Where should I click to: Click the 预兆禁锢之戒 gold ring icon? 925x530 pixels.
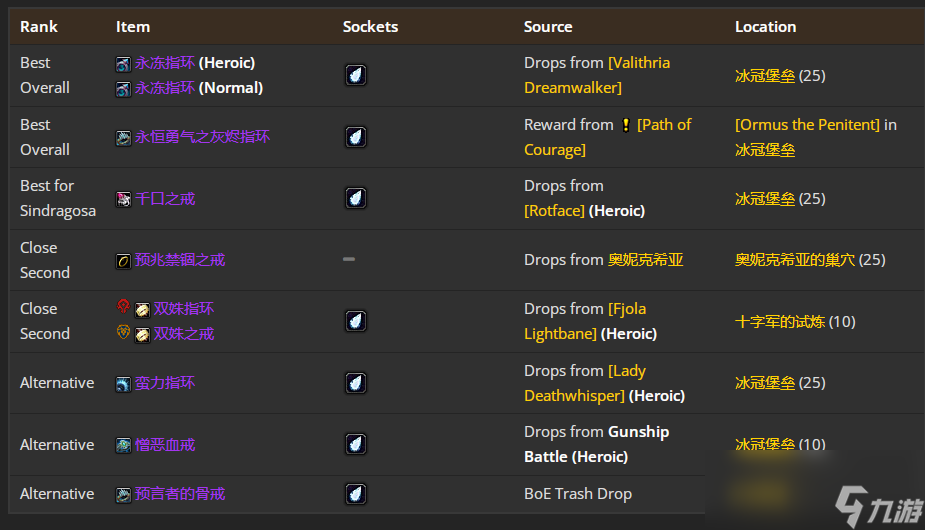coord(123,261)
